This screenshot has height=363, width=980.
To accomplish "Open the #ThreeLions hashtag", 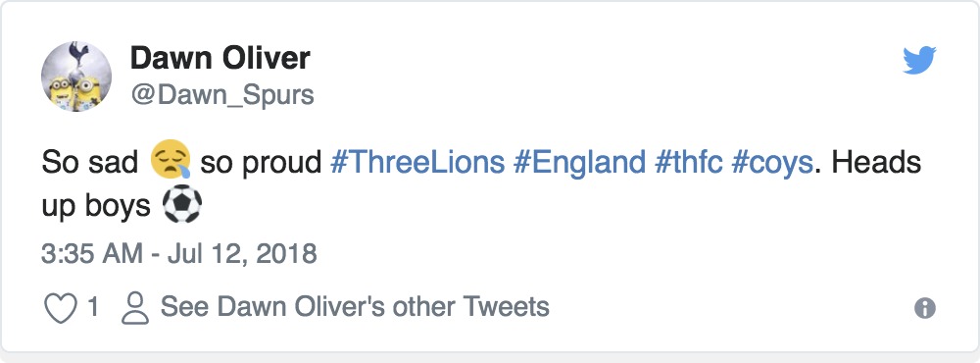I will 417,162.
